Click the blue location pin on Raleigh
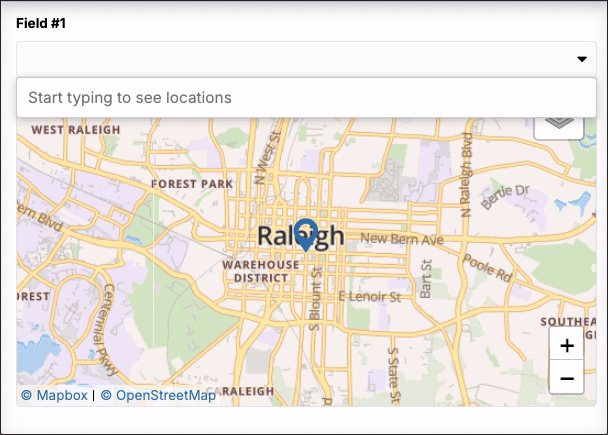The image size is (608, 435). pos(306,235)
